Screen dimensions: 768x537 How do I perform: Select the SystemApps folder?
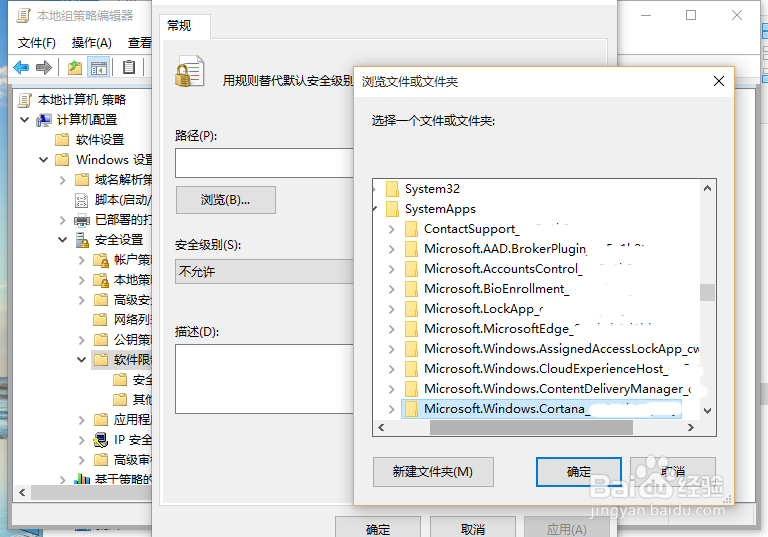(x=440, y=209)
